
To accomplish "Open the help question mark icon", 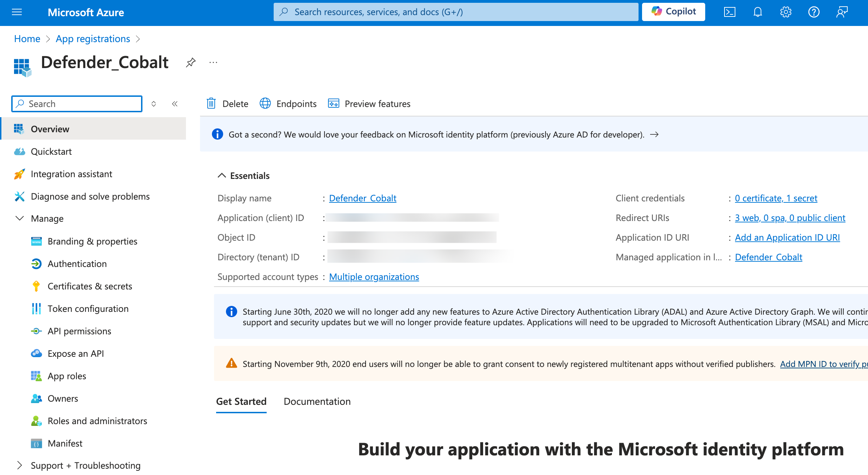I will click(814, 12).
